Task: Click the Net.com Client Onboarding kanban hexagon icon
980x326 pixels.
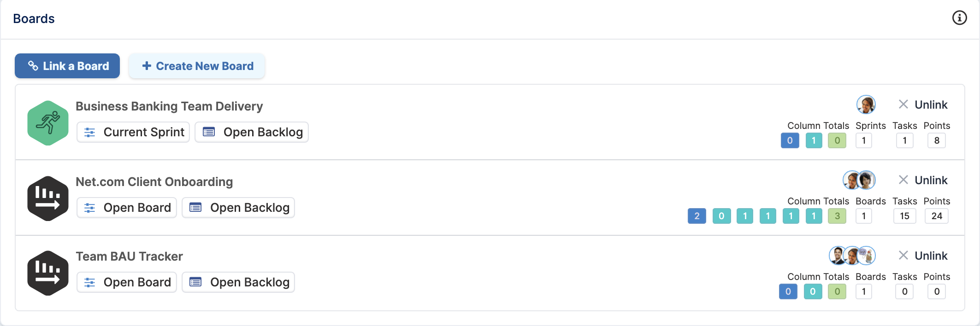Action: pyautogui.click(x=48, y=198)
